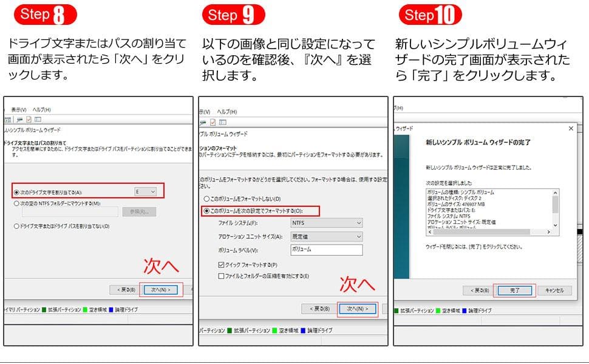The image size is (589, 364).
Task: Click the console tree toggle icon in Step 8
Action: [x=7, y=120]
